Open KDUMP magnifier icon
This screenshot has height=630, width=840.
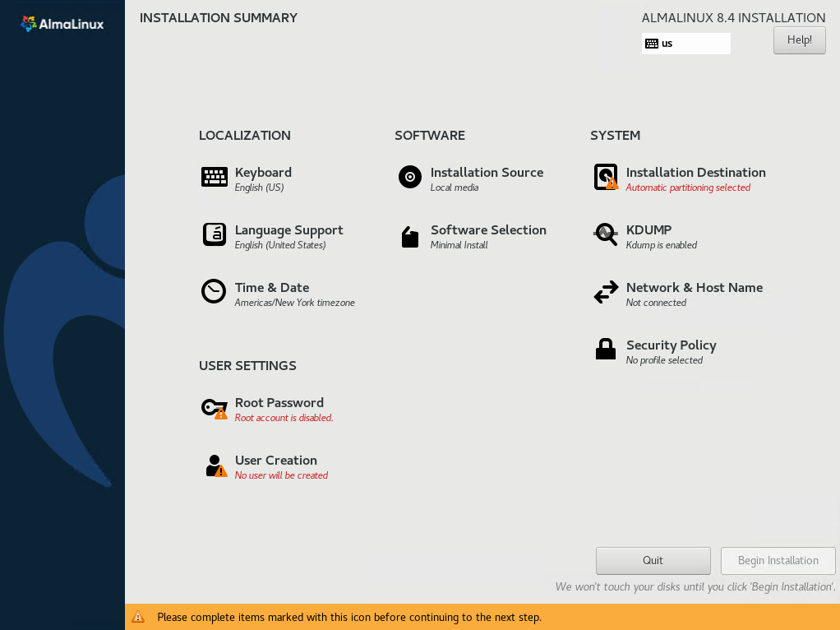[606, 234]
